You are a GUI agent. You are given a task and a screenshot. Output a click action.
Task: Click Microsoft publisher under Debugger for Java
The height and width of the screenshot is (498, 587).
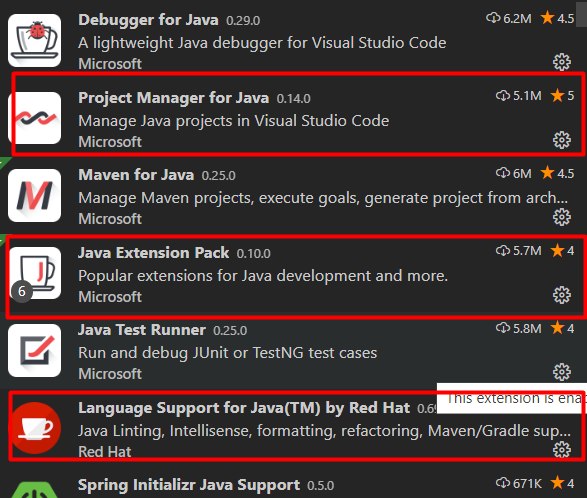click(110, 64)
